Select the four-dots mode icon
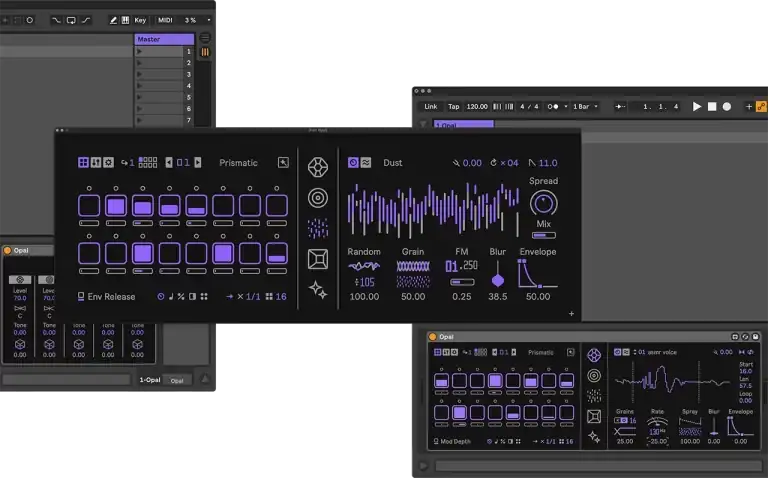 coord(204,296)
